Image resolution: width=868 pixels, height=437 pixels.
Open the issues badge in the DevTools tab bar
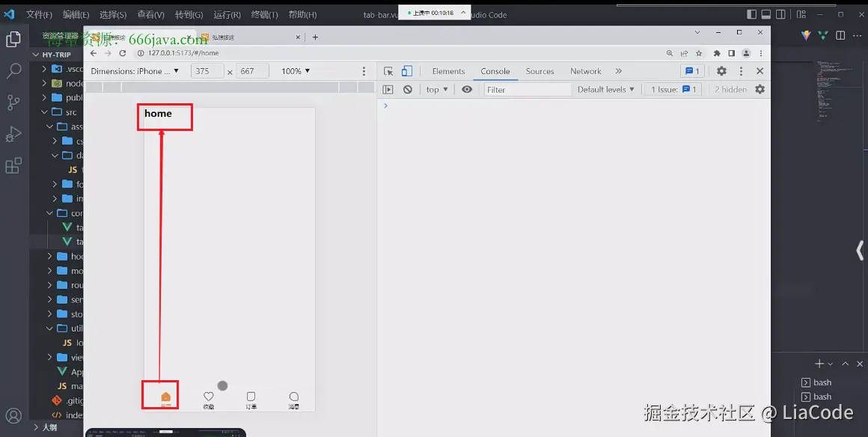[692, 71]
